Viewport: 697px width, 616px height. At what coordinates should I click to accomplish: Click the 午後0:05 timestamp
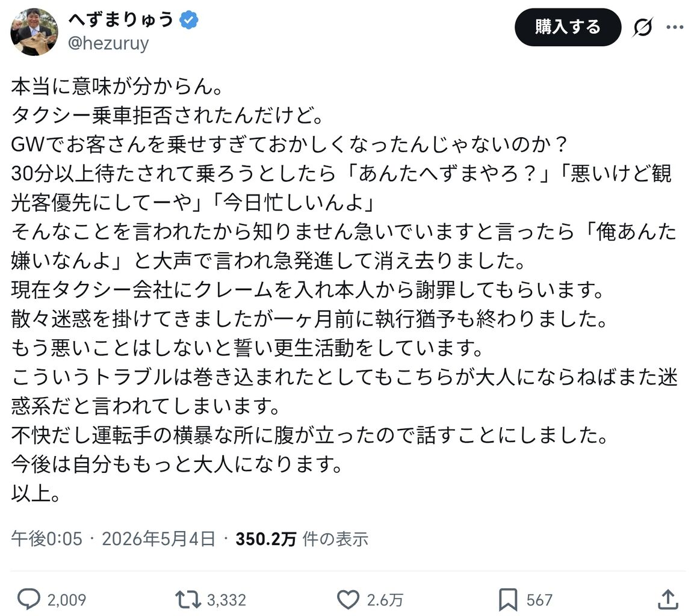coord(47,539)
